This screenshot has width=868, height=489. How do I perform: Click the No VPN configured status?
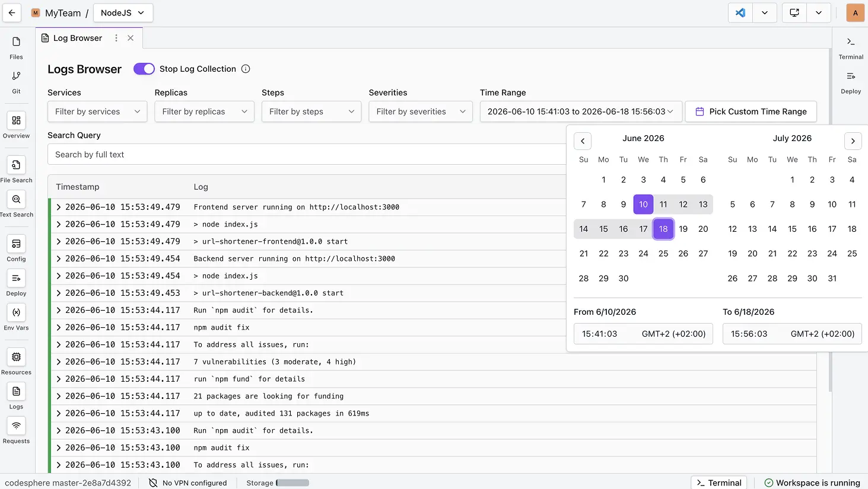coord(187,482)
